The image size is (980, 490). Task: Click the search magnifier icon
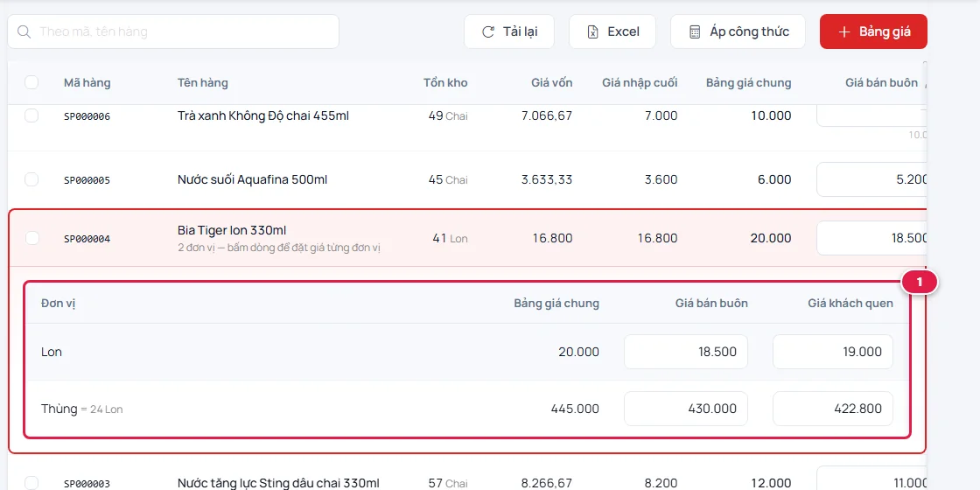[24, 31]
